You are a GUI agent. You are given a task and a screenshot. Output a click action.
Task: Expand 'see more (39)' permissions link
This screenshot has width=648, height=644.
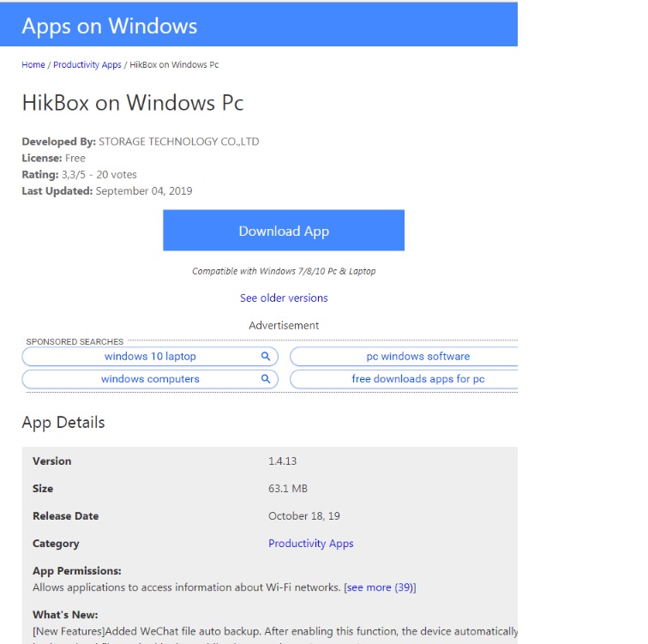click(380, 587)
